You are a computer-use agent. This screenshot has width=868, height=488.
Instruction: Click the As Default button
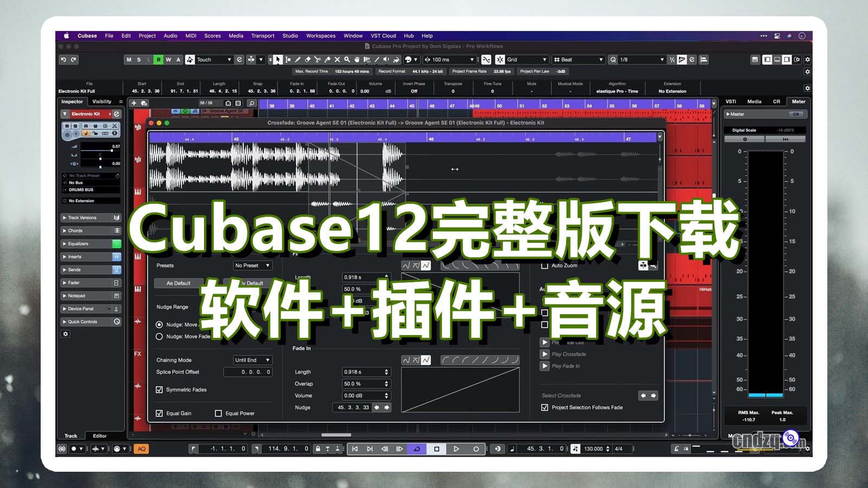(178, 283)
